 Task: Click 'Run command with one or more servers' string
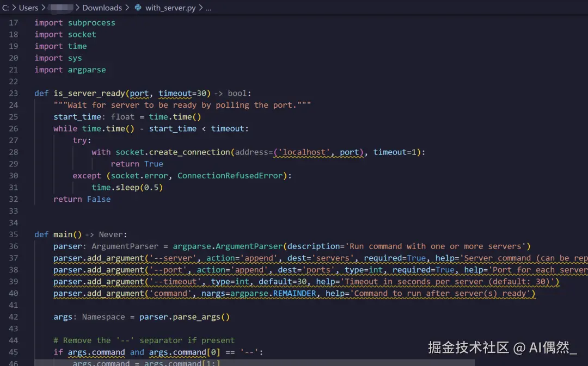(436, 246)
